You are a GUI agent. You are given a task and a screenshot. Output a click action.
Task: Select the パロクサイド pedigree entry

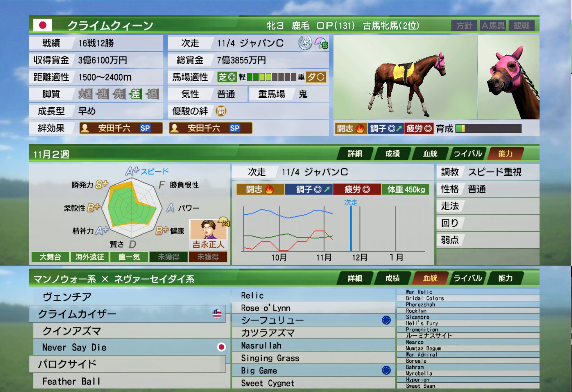tap(127, 364)
